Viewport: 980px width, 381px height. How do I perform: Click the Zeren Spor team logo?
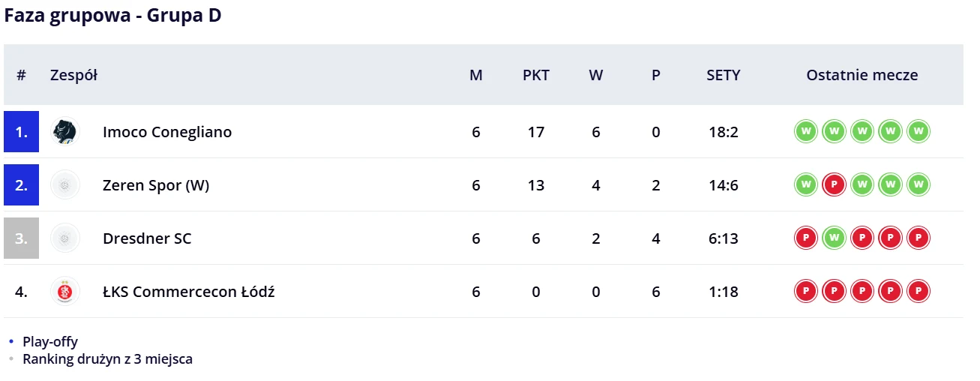[x=64, y=185]
